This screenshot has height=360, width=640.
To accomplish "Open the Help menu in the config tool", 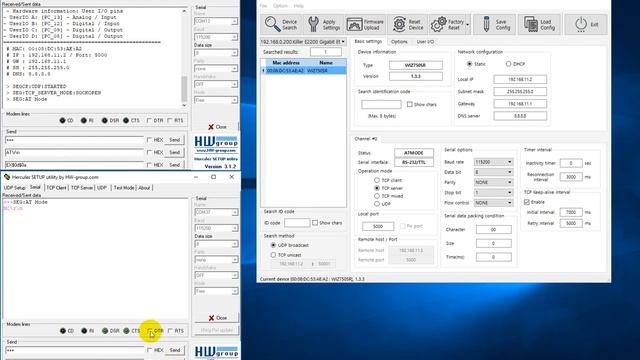I will tap(299, 6).
